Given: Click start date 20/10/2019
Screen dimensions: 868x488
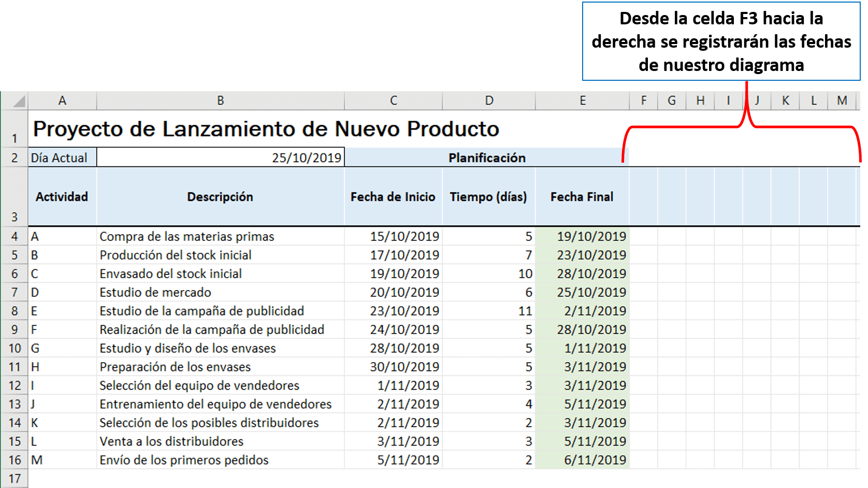Looking at the screenshot, I should tap(394, 292).
